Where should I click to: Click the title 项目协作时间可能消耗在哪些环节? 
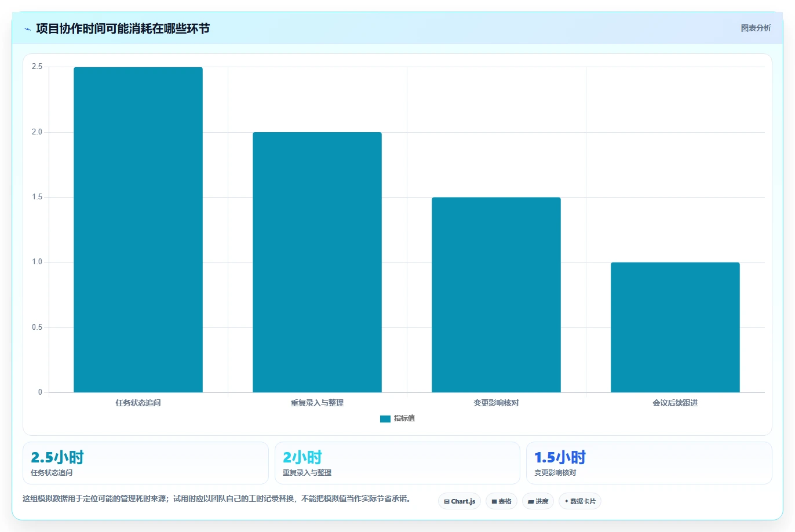tap(123, 28)
